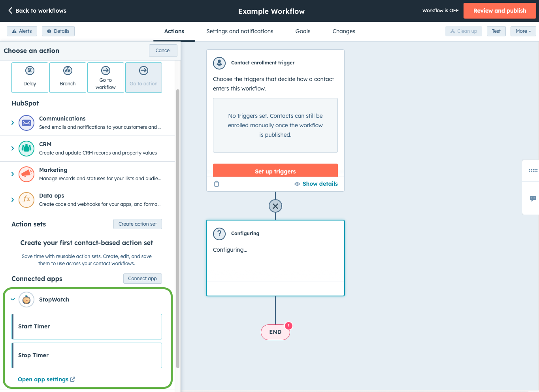This screenshot has width=539, height=392.
Task: Open the grid dots panel at the right edge
Action: 533,170
